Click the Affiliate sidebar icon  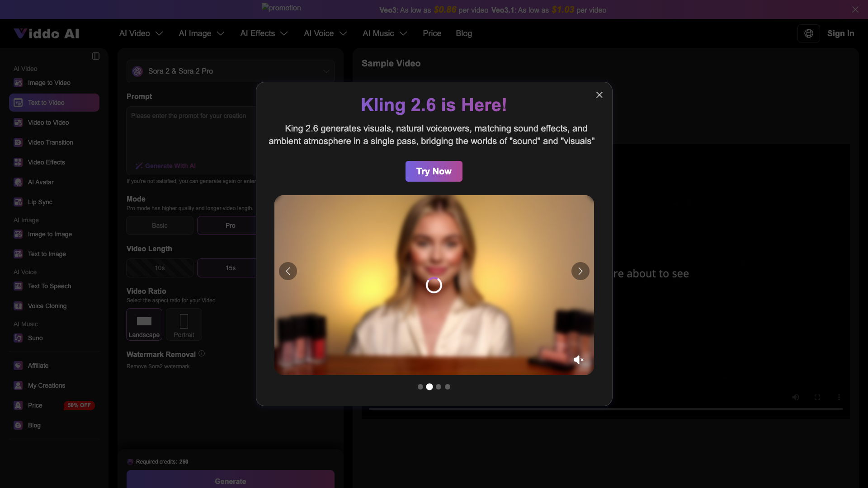click(x=18, y=366)
